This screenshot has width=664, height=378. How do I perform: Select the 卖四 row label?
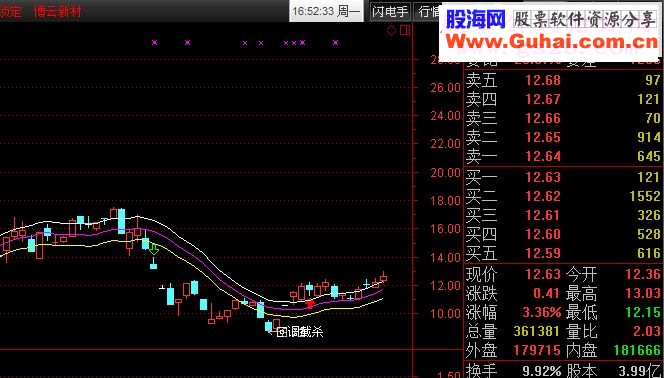click(481, 99)
